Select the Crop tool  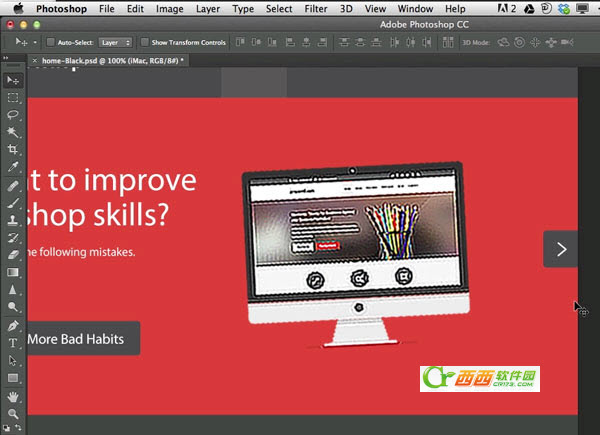tap(13, 149)
